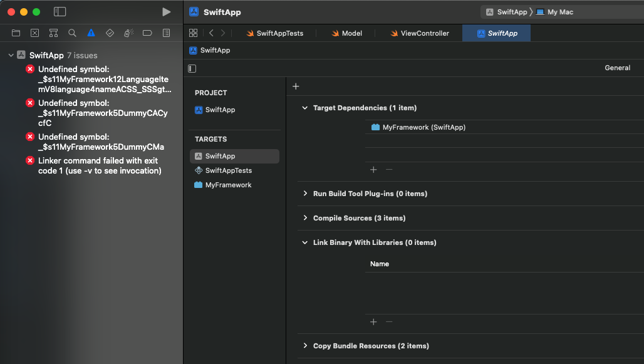Expand the Compile Sources build phase
This screenshot has height=364, width=644.
click(305, 218)
